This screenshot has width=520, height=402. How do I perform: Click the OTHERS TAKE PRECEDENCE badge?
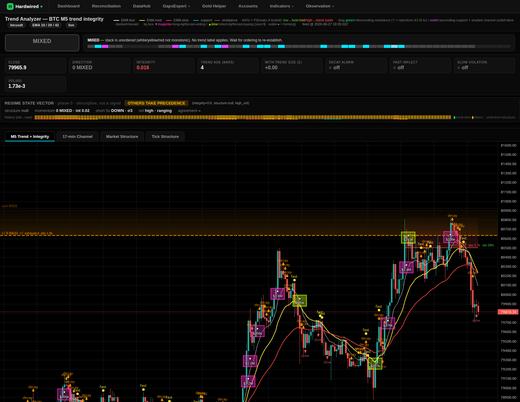[156, 103]
